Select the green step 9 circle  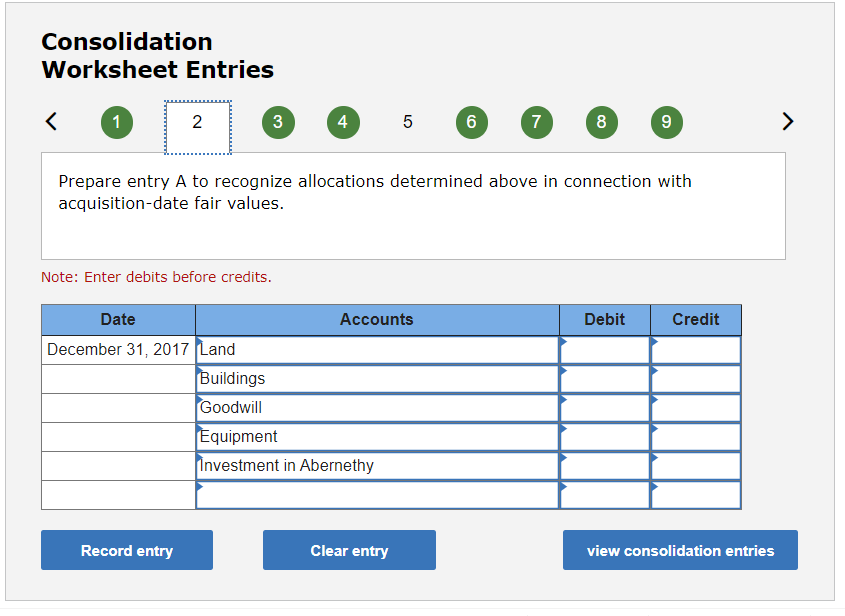(666, 121)
